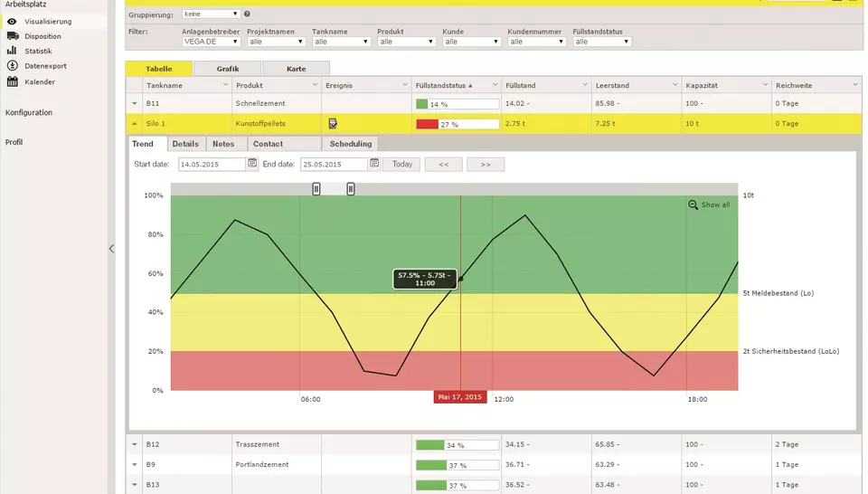This screenshot has width=868, height=494.
Task: Collapse the Silo 1 row
Action: [x=135, y=124]
